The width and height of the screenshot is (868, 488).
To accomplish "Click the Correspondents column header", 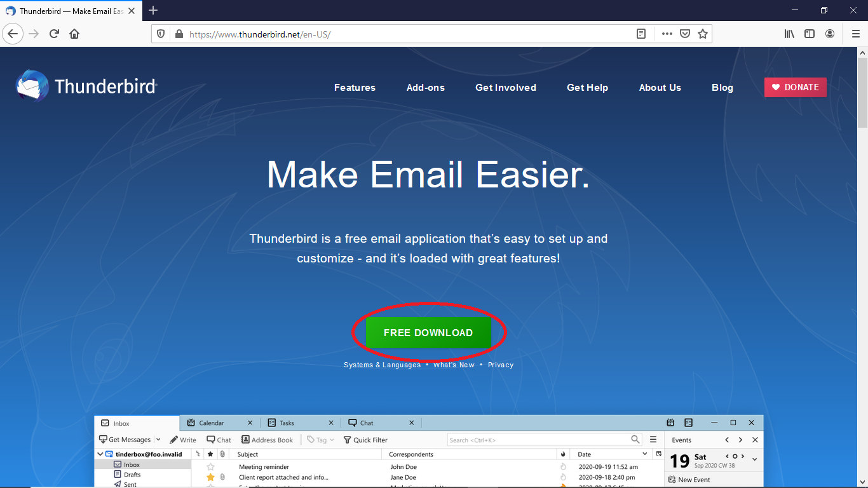I will [470, 454].
